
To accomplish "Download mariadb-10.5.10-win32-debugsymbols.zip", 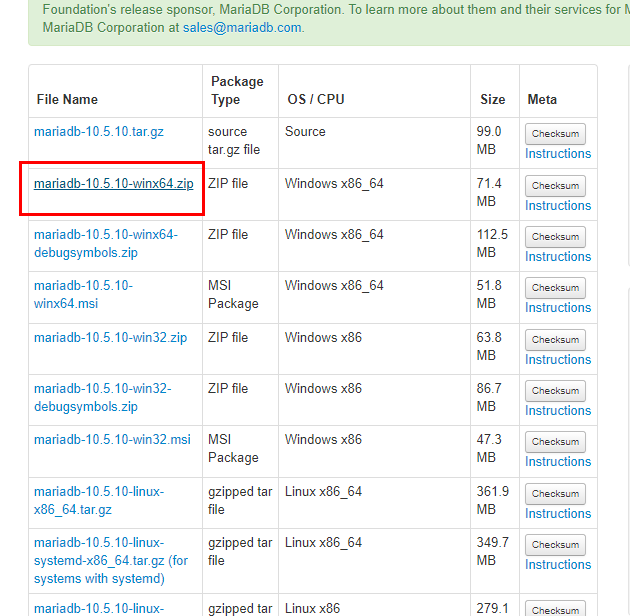I will pos(102,397).
